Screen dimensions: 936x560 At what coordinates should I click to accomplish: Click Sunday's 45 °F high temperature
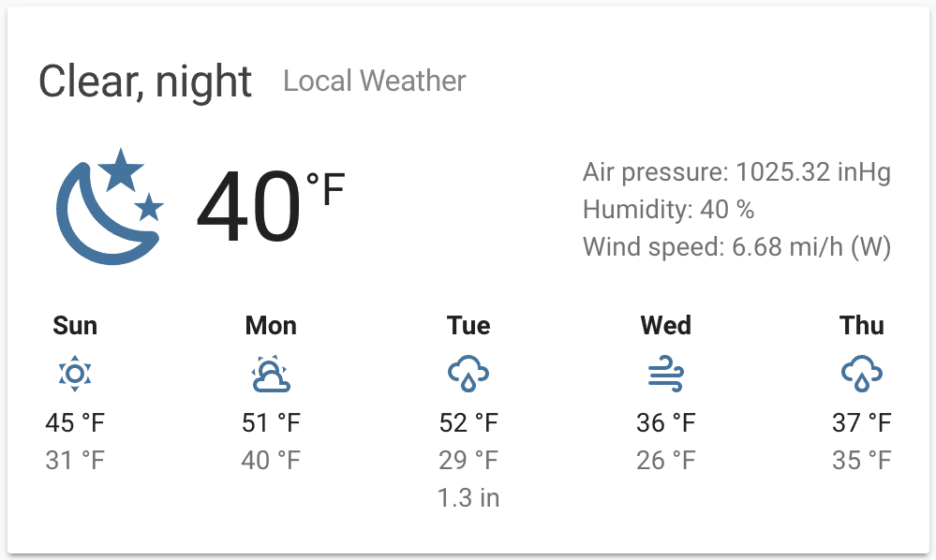coord(75,423)
